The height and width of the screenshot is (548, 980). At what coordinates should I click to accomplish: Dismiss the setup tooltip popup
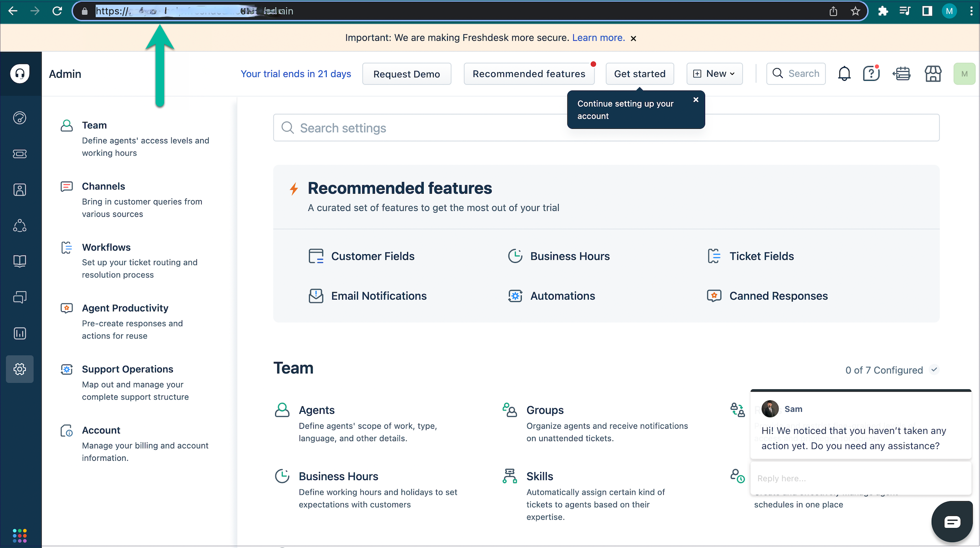coord(696,100)
